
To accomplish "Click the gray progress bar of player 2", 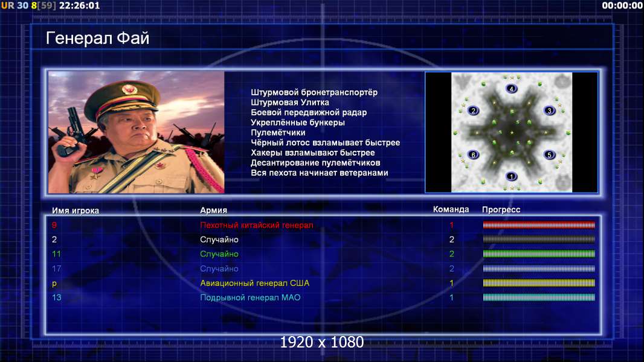I will (x=539, y=239).
